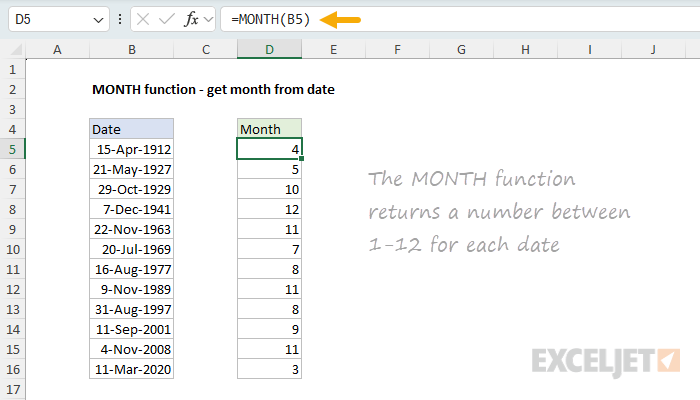
Task: Select column C header
Action: coord(205,49)
